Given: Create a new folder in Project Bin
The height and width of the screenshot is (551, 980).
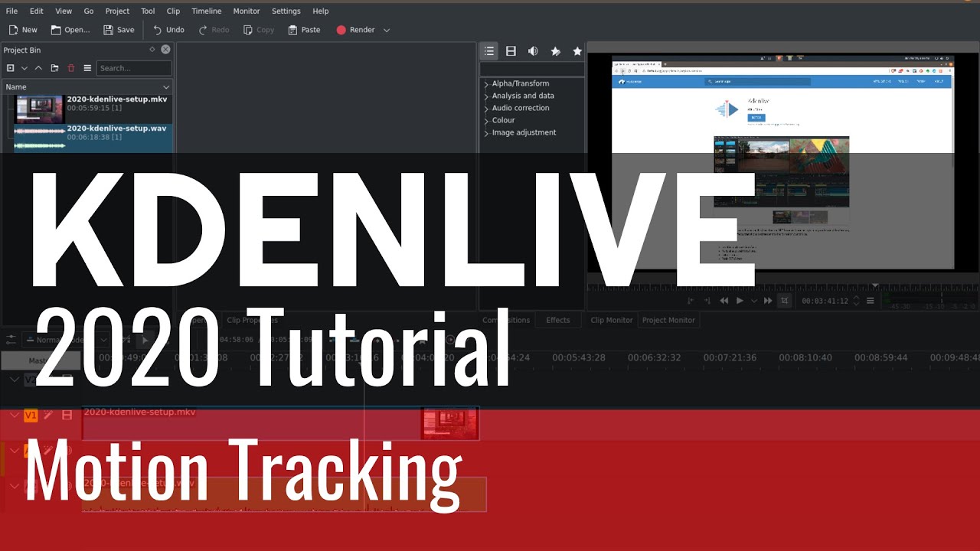Looking at the screenshot, I should pos(54,68).
